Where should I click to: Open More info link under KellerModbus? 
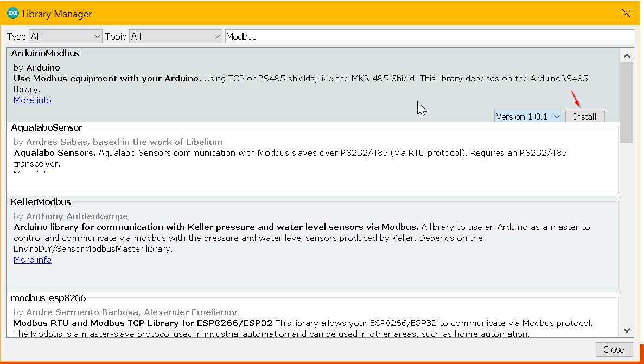pyautogui.click(x=33, y=260)
